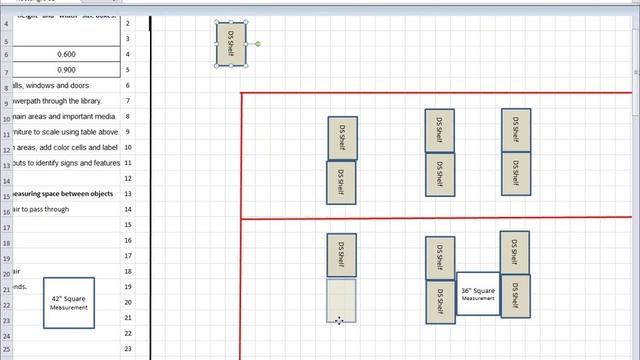The height and width of the screenshot is (360, 640).
Task: Click cell text 'alls, windows and doors'
Action: [x=51, y=85]
